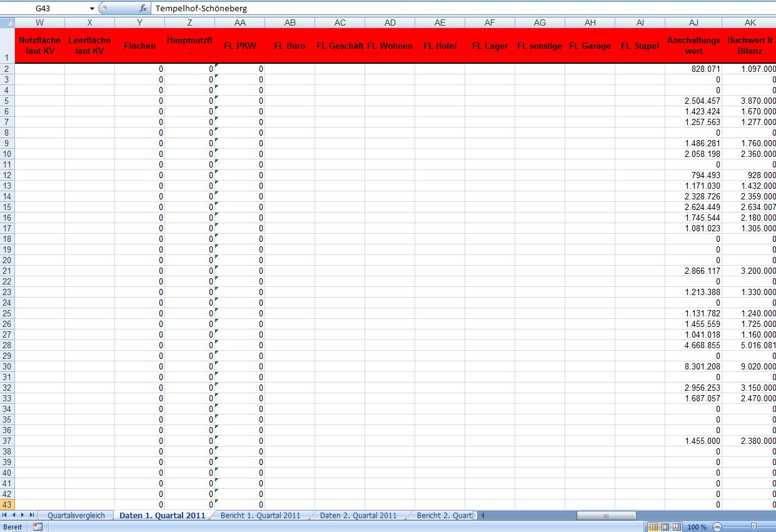Click the 'FL Hotel' header cell
Image resolution: width=776 pixels, height=532 pixels.
click(x=440, y=46)
